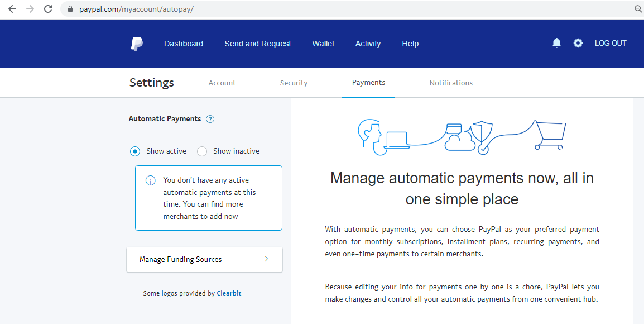Go back with the browser back arrow
Viewport: 644px width, 324px height.
click(x=12, y=9)
